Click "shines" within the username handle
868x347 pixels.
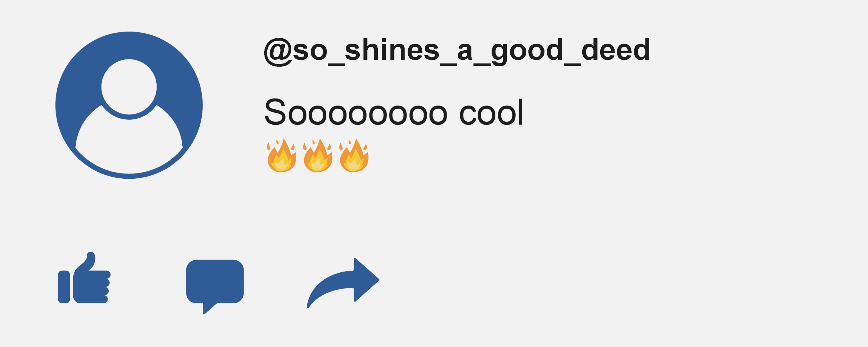(392, 49)
